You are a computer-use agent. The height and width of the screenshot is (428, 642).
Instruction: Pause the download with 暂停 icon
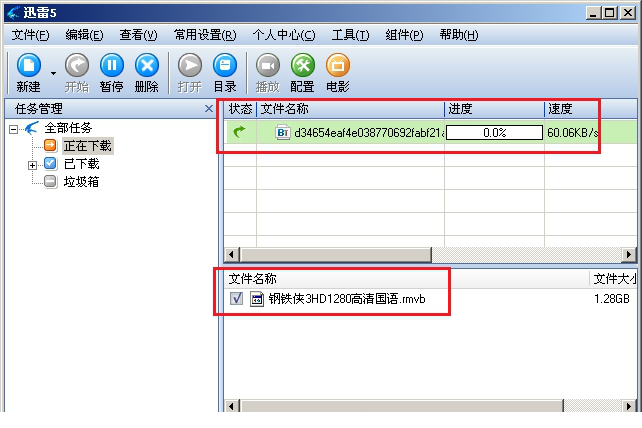pos(112,66)
